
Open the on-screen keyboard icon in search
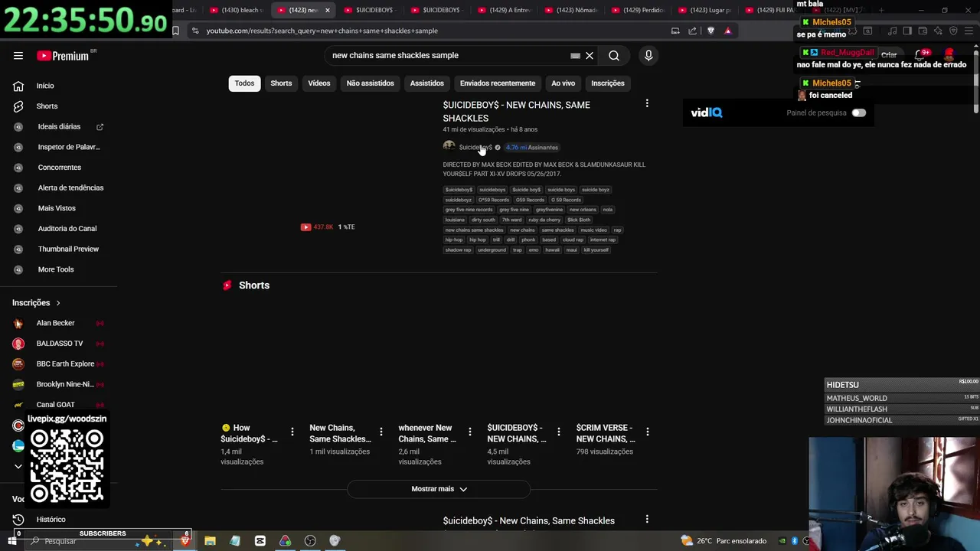click(x=575, y=55)
